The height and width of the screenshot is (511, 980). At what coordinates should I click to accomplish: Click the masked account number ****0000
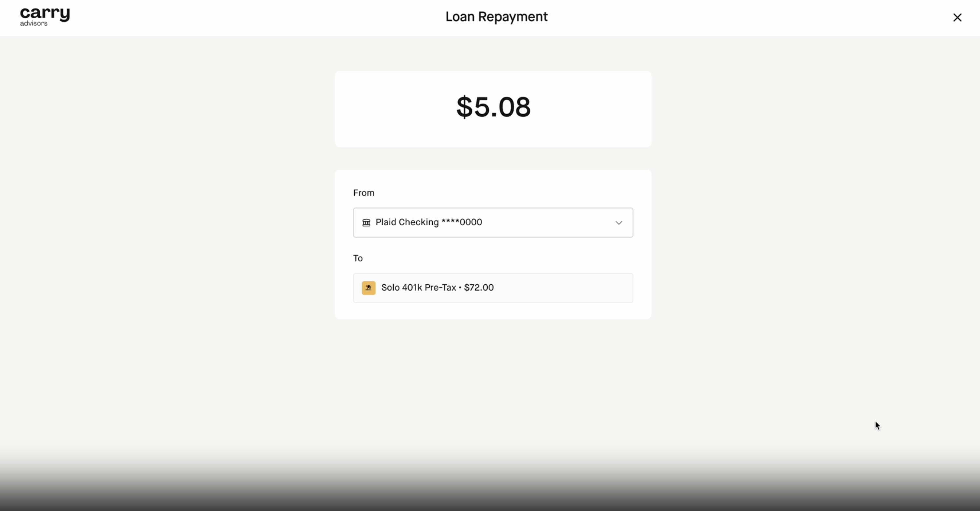coord(462,222)
